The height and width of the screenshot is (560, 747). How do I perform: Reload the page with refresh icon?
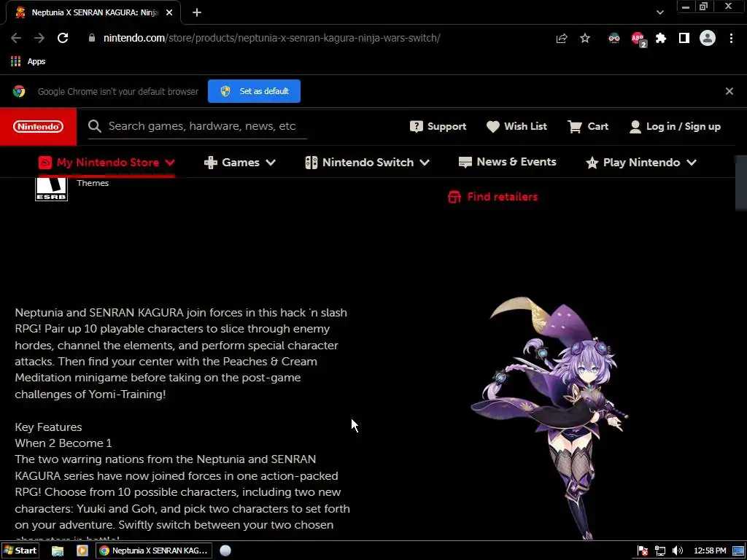pyautogui.click(x=63, y=38)
